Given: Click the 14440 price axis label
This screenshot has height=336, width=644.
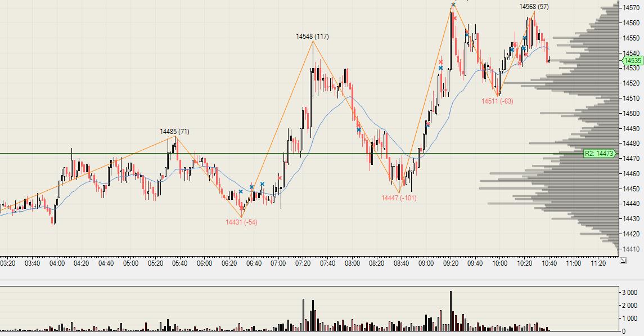Looking at the screenshot, I should tap(632, 204).
